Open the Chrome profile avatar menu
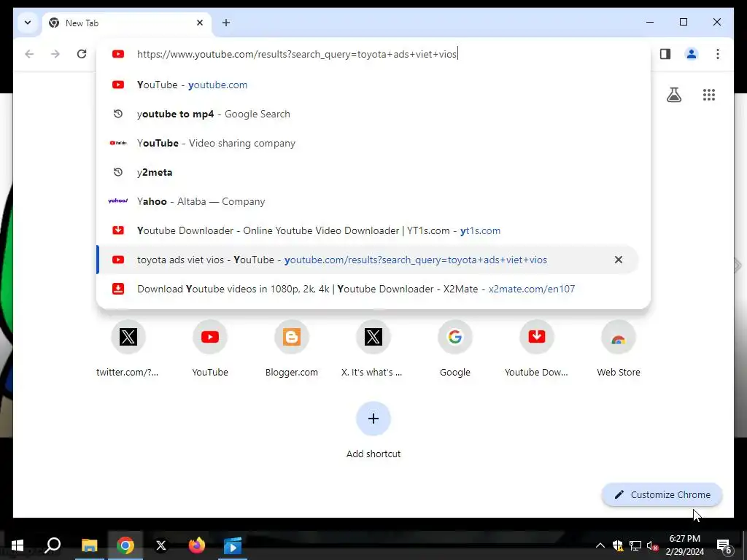The height and width of the screenshot is (560, 747). 692,54
